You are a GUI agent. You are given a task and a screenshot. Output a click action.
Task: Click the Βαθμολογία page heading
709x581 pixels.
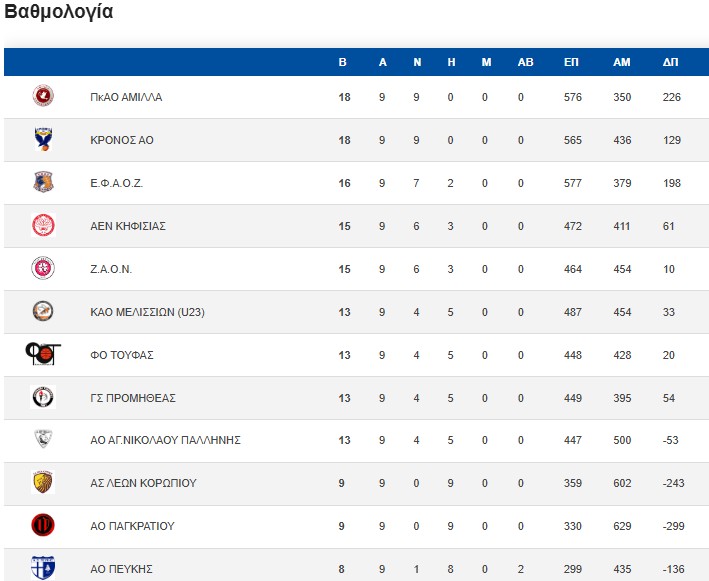click(x=59, y=13)
